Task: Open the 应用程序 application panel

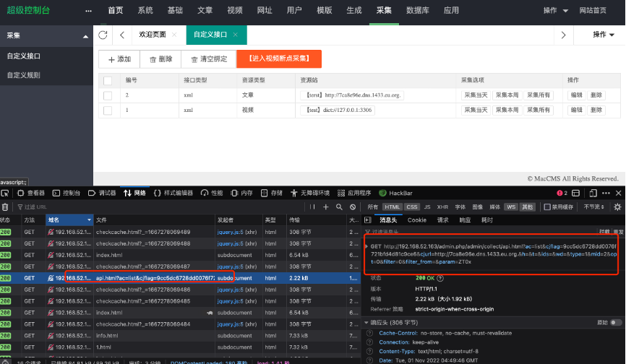Action: [x=354, y=193]
